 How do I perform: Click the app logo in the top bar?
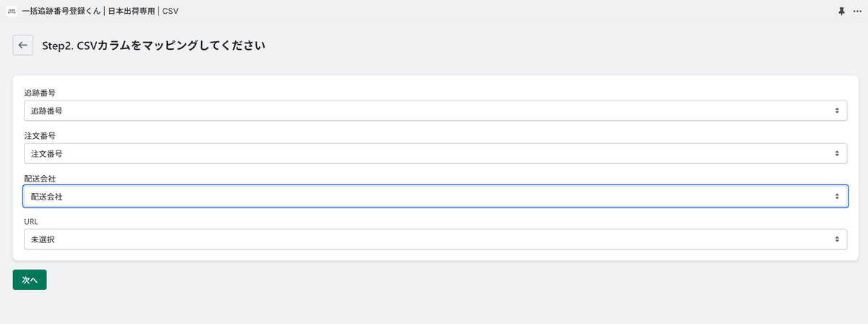(10, 12)
